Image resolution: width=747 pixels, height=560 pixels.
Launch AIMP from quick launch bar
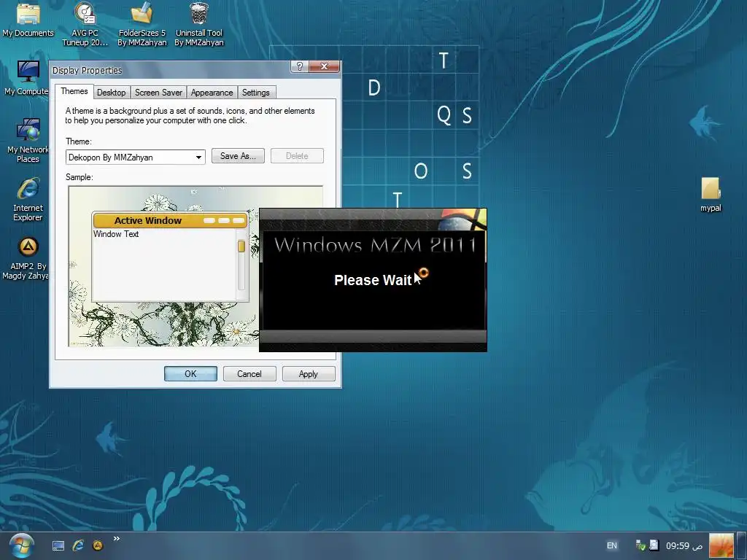click(x=98, y=545)
